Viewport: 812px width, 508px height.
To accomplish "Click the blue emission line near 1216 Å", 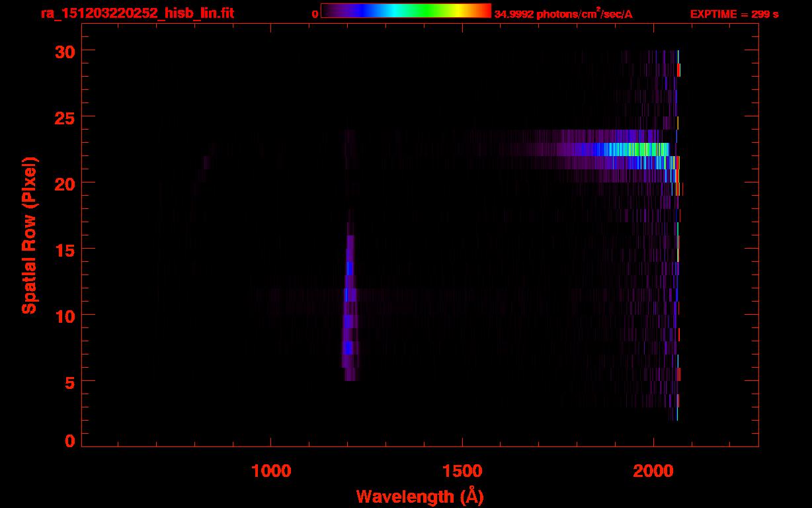I will coord(350,308).
